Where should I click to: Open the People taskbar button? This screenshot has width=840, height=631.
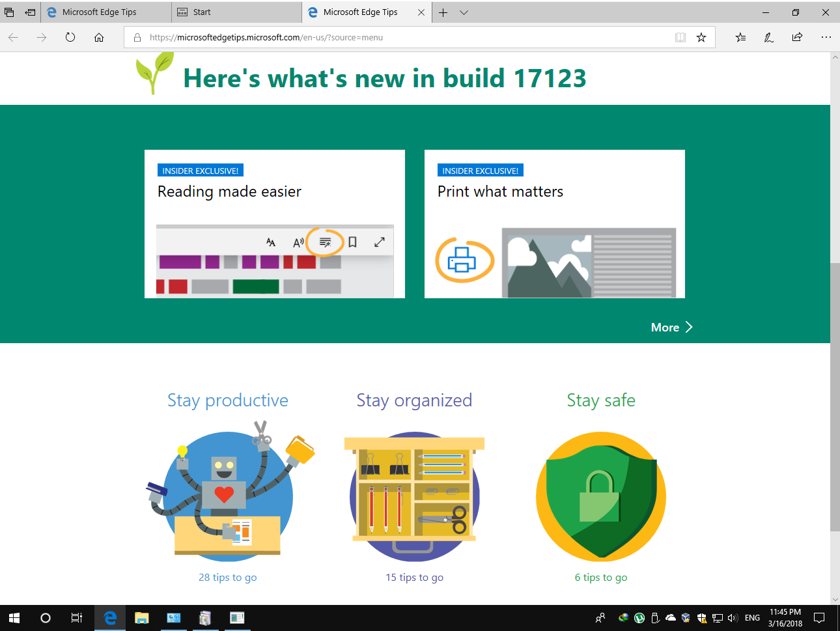[600, 618]
